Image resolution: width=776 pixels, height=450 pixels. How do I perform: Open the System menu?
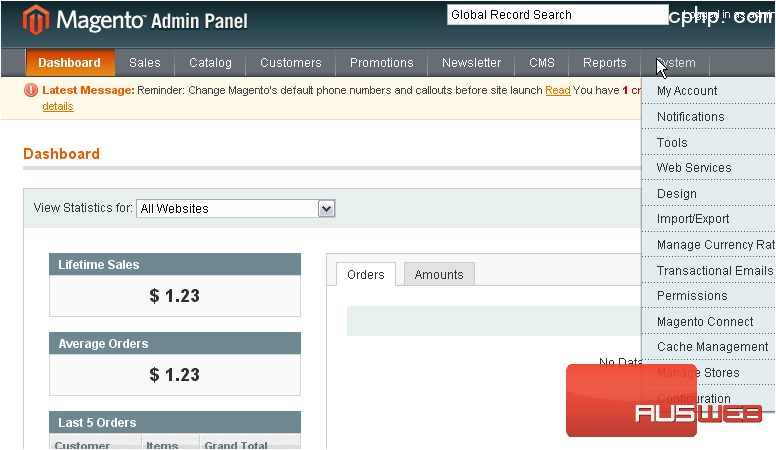click(676, 63)
